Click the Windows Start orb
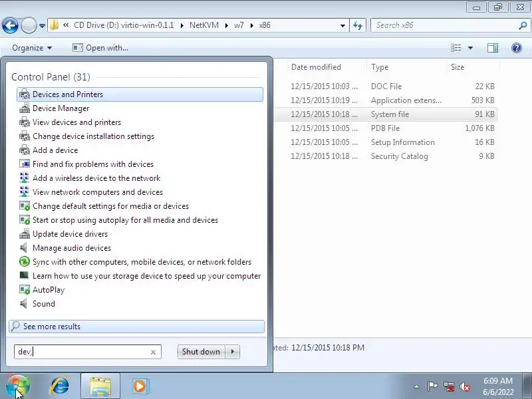The width and height of the screenshot is (532, 399). pos(18,386)
